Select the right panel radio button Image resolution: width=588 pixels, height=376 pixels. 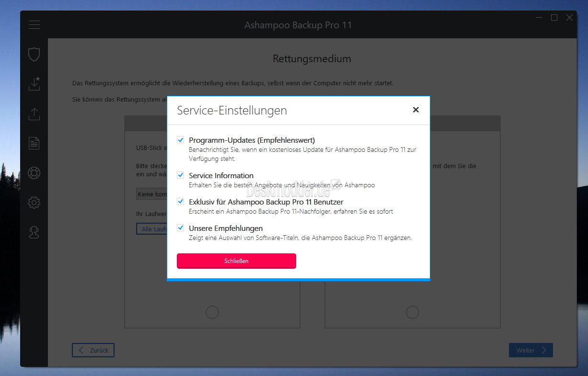coord(413,312)
